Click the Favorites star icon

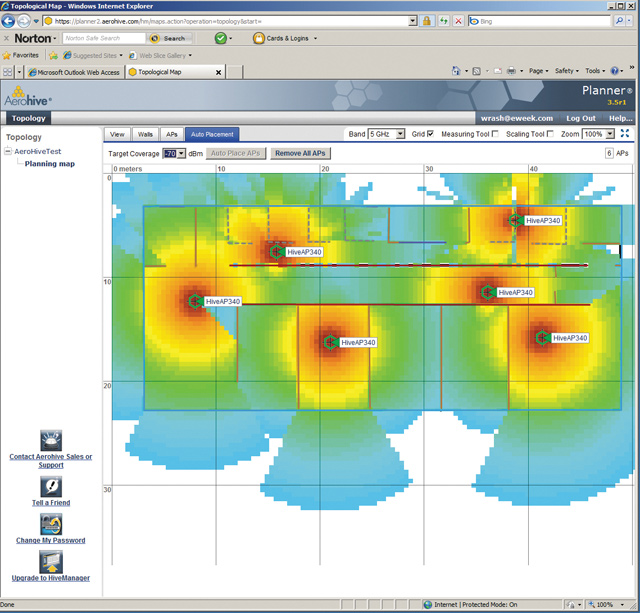[x=7, y=55]
